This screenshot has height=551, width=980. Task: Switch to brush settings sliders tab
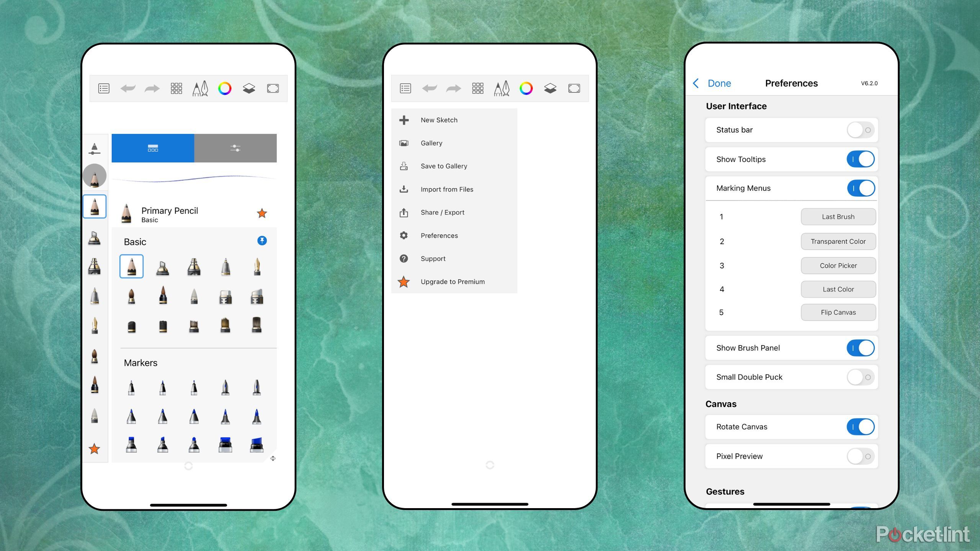[x=235, y=148]
